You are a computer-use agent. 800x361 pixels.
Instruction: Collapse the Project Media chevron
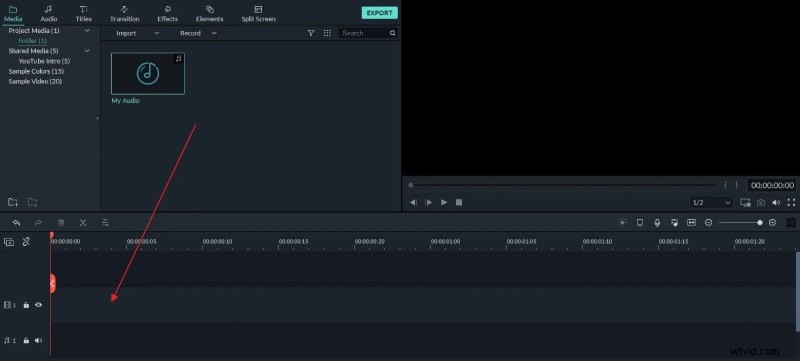[x=87, y=31]
